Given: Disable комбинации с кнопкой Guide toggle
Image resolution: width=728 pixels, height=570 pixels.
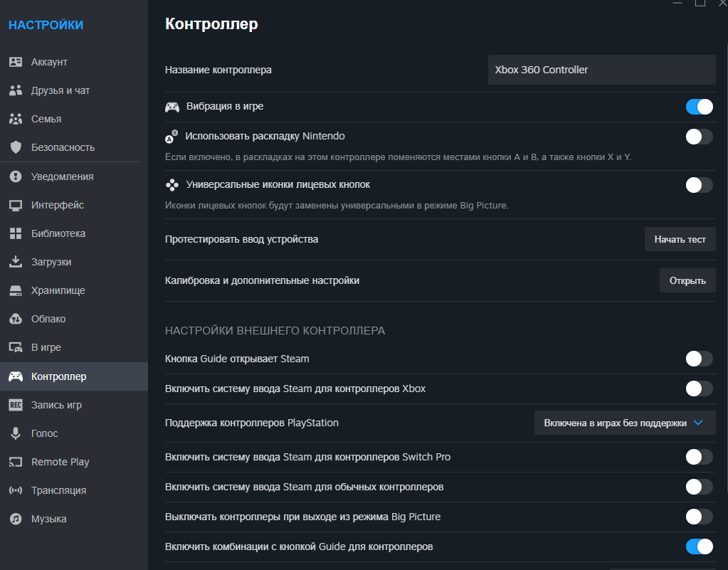Looking at the screenshot, I should 700,547.
